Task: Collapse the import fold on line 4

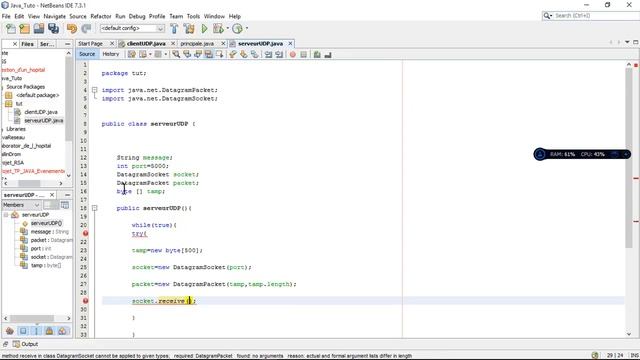Action: point(94,90)
